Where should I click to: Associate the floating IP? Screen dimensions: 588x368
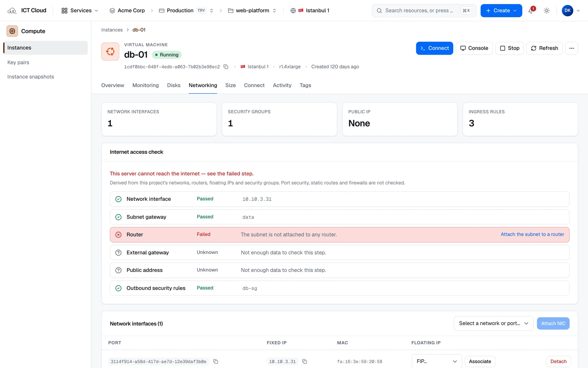(x=480, y=362)
